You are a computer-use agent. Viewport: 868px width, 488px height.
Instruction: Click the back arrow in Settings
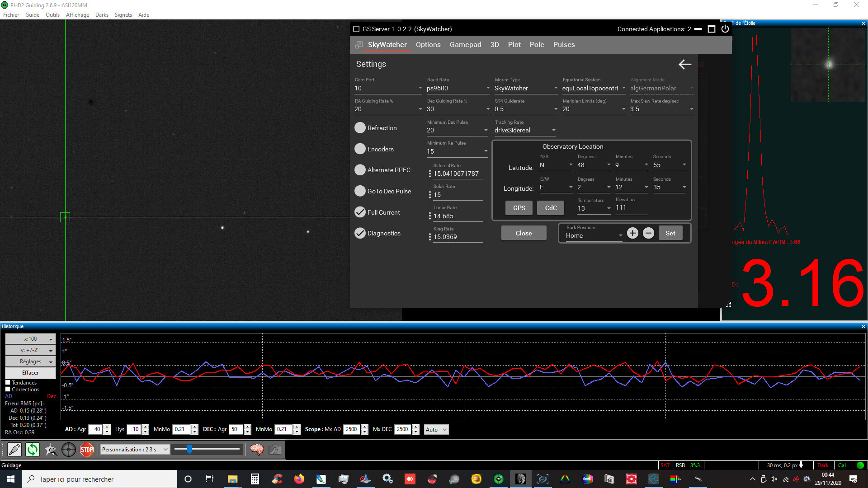point(684,65)
